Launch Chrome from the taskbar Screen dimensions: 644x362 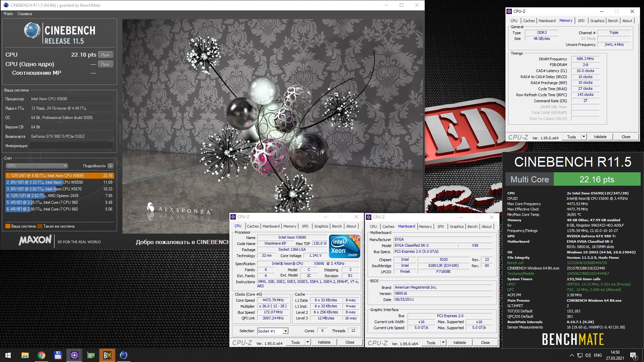[x=42, y=355]
